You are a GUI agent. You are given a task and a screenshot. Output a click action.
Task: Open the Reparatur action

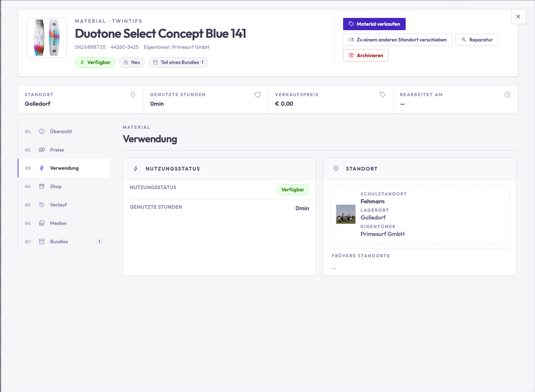pyautogui.click(x=477, y=40)
